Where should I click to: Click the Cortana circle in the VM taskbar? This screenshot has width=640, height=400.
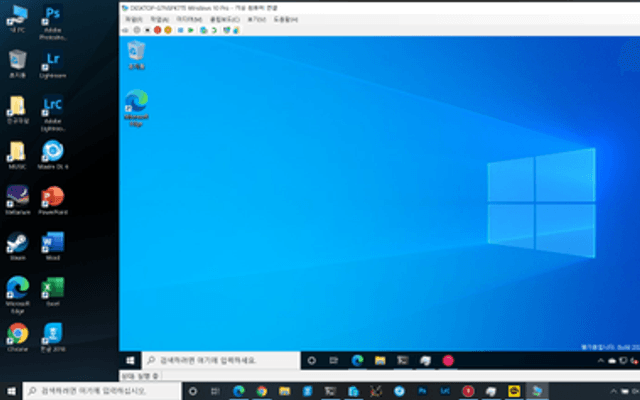312,360
